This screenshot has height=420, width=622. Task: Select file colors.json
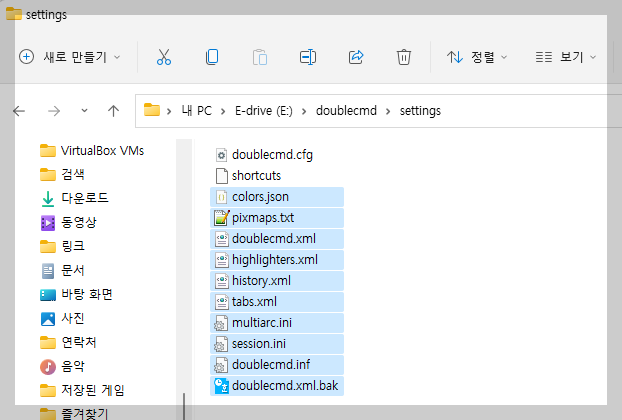(x=277, y=197)
